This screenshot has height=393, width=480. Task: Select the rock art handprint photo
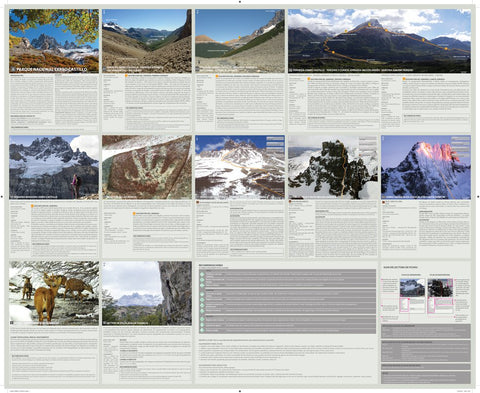[147, 167]
